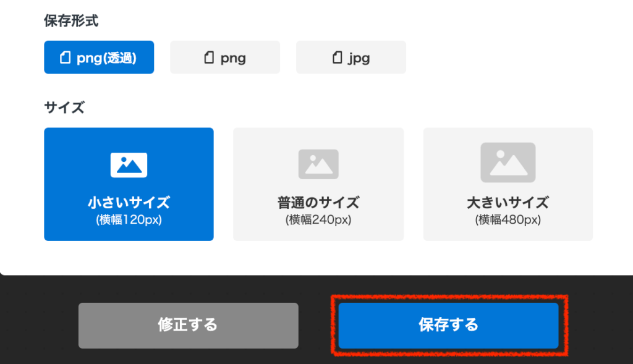
Task: Click the file icon beside plain png label
Action: [x=209, y=58]
